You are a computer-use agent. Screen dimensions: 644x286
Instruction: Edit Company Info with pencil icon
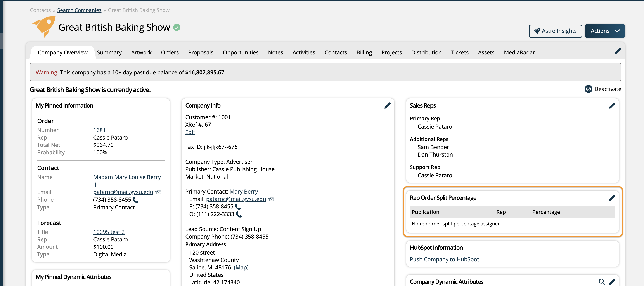pos(388,106)
